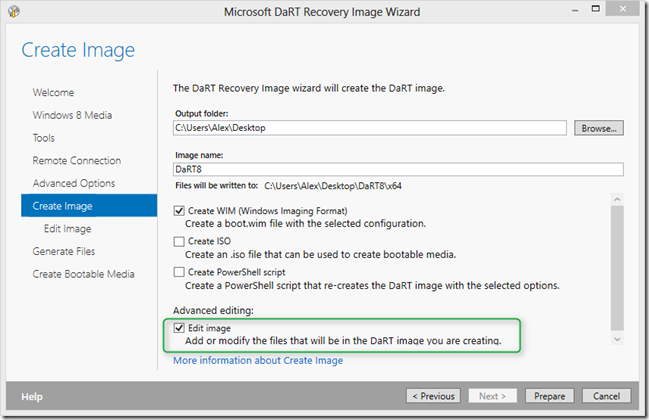
Task: Select the Create Image step
Action: click(x=89, y=206)
